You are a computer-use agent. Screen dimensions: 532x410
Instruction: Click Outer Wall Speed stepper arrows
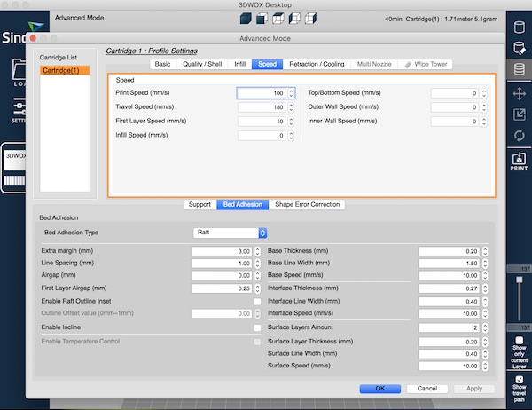coord(484,107)
